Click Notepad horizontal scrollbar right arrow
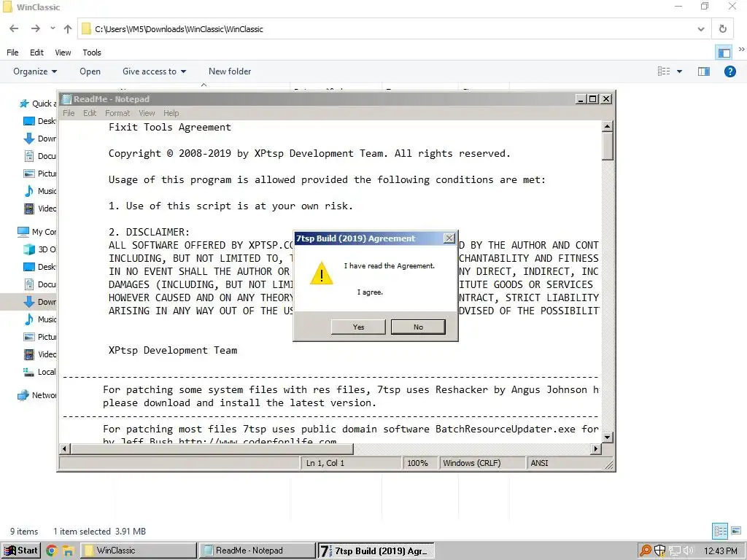Screen dimensions: 747x560 [596, 448]
